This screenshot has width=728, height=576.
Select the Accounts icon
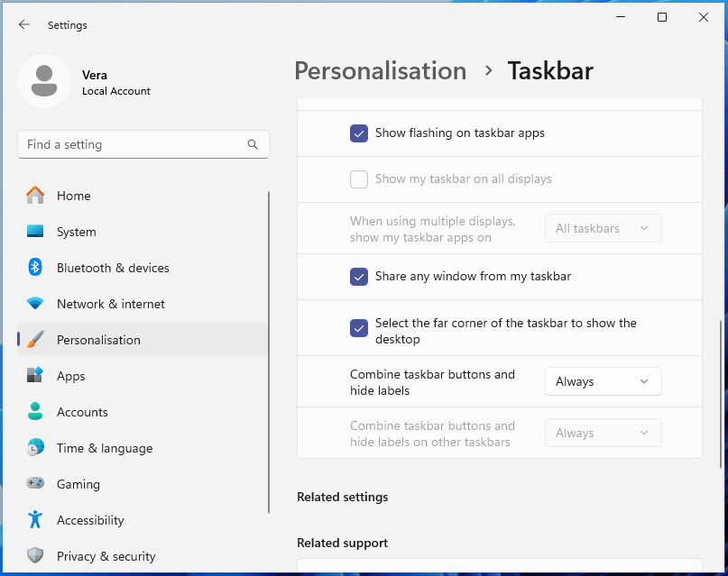click(35, 412)
